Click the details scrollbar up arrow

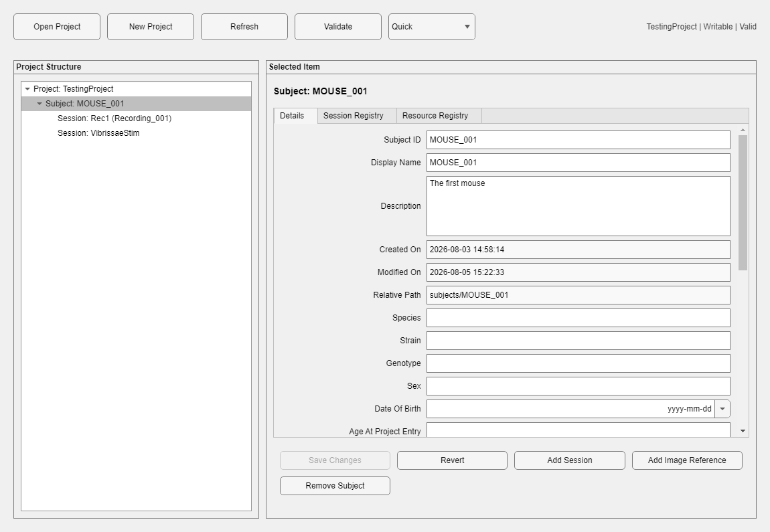click(x=743, y=130)
